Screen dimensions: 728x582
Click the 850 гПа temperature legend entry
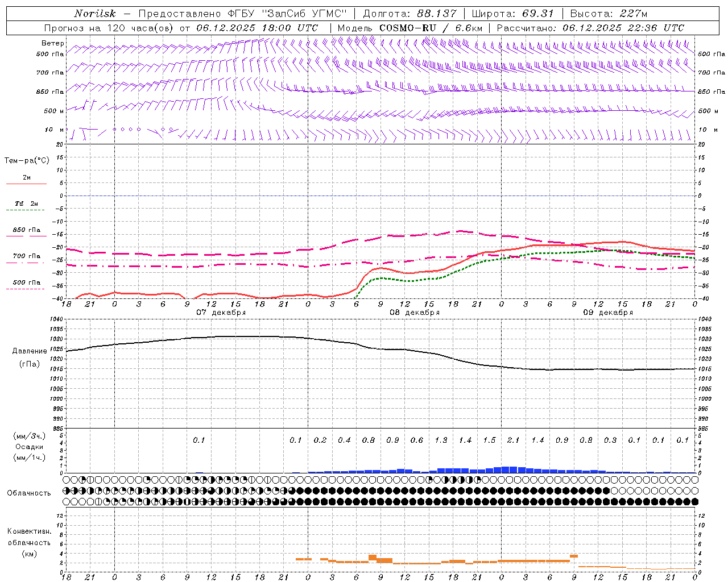[x=27, y=230]
